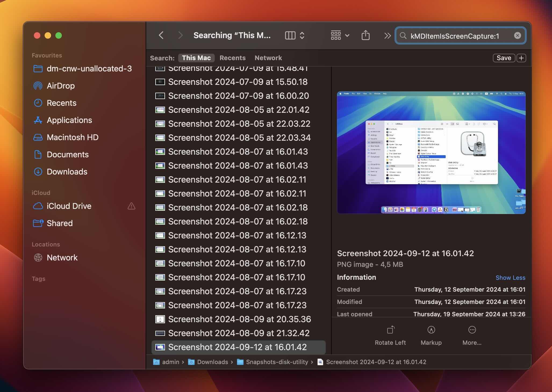Click the Last opened date value
The image size is (552, 392).
click(x=469, y=314)
